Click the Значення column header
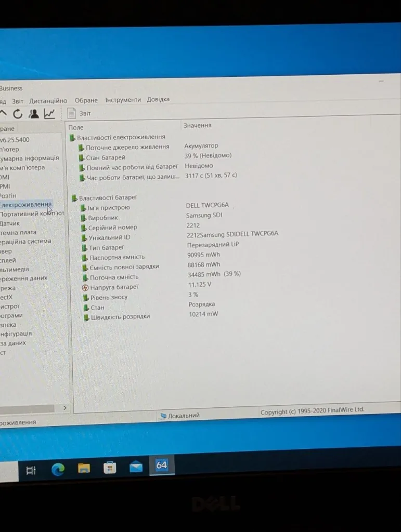Image resolution: width=401 pixels, height=532 pixels. [x=197, y=125]
